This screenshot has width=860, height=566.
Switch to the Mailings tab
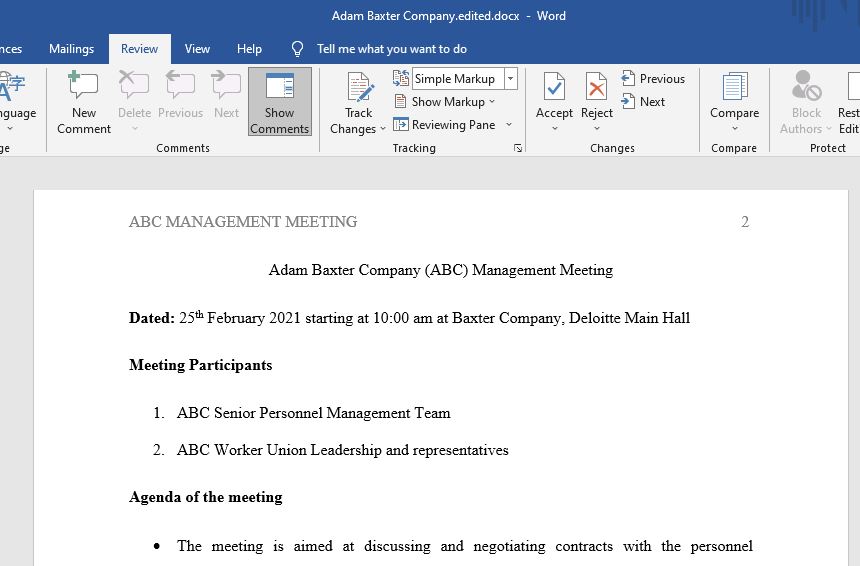point(71,49)
